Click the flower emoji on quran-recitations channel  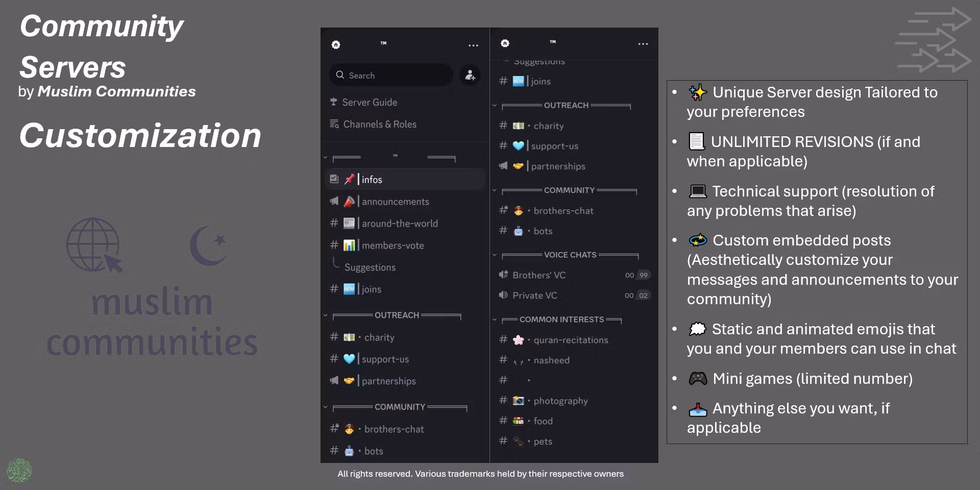(518, 340)
